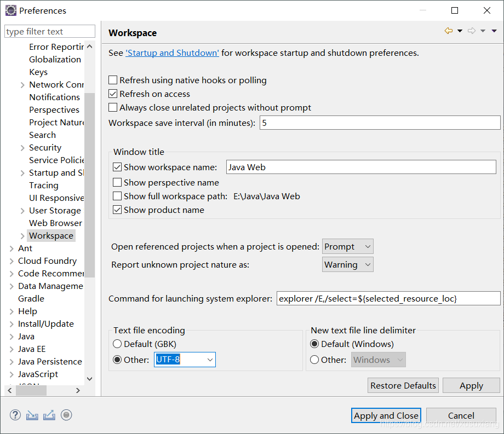The width and height of the screenshot is (504, 434).
Task: Open the back history dropdown arrow
Action: tap(460, 31)
